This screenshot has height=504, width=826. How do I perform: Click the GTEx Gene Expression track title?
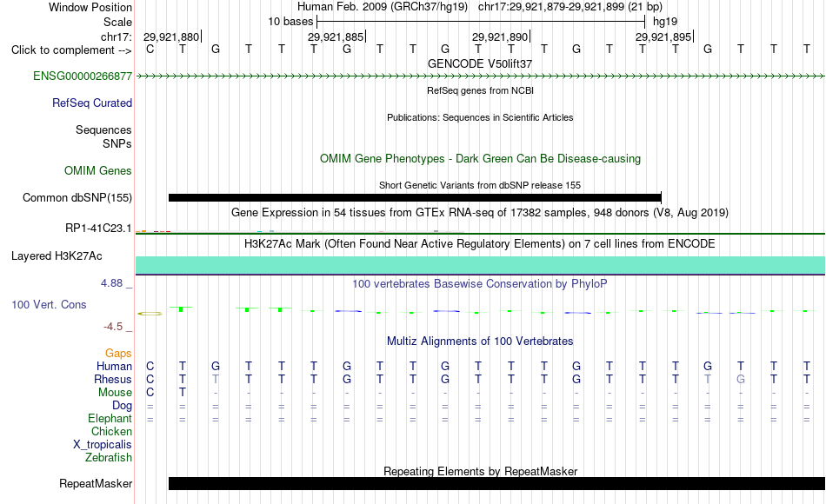click(480, 213)
